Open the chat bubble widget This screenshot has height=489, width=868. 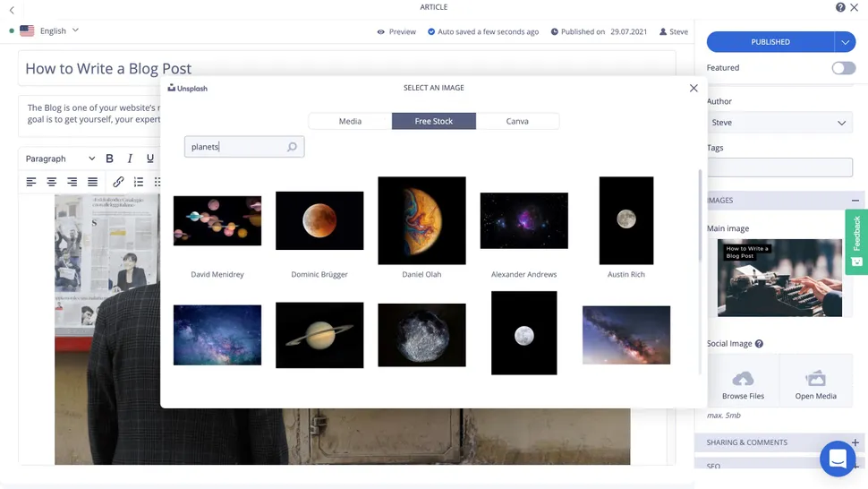click(838, 459)
